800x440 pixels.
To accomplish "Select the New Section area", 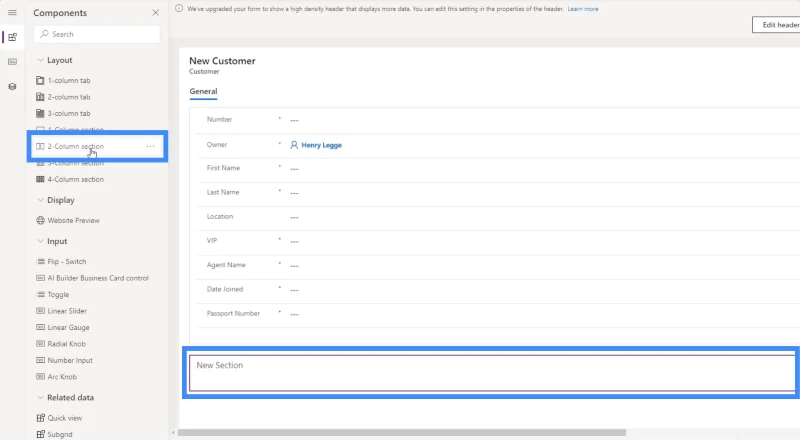I will (492, 373).
